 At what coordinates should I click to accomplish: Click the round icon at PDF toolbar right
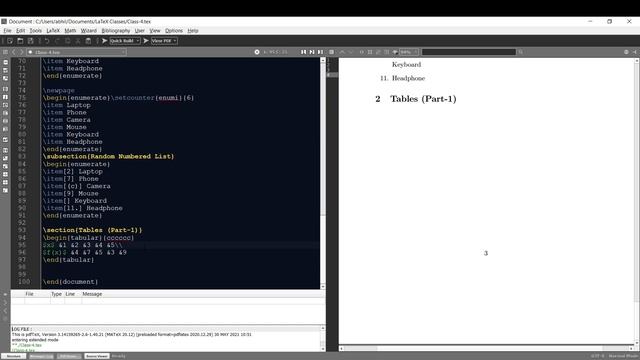626,52
